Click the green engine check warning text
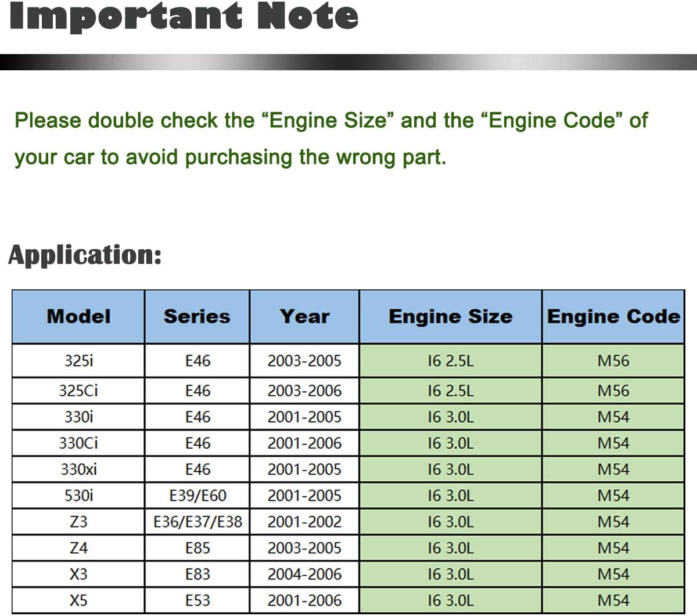Screen dimensions: 697x616 pos(330,138)
